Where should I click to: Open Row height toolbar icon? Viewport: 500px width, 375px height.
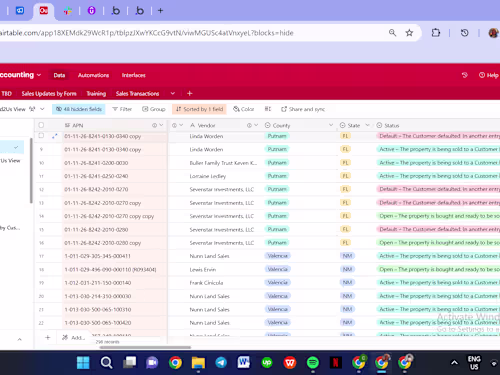point(268,109)
